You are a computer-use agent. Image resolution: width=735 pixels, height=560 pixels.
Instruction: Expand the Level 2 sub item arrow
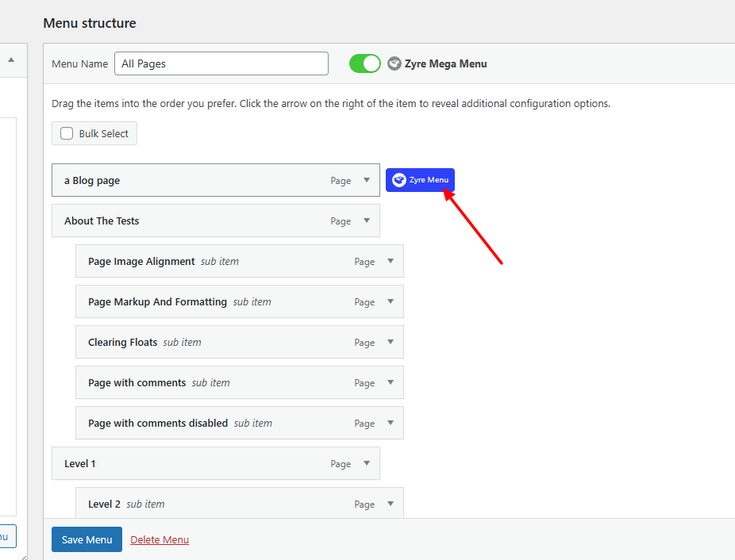pos(391,504)
